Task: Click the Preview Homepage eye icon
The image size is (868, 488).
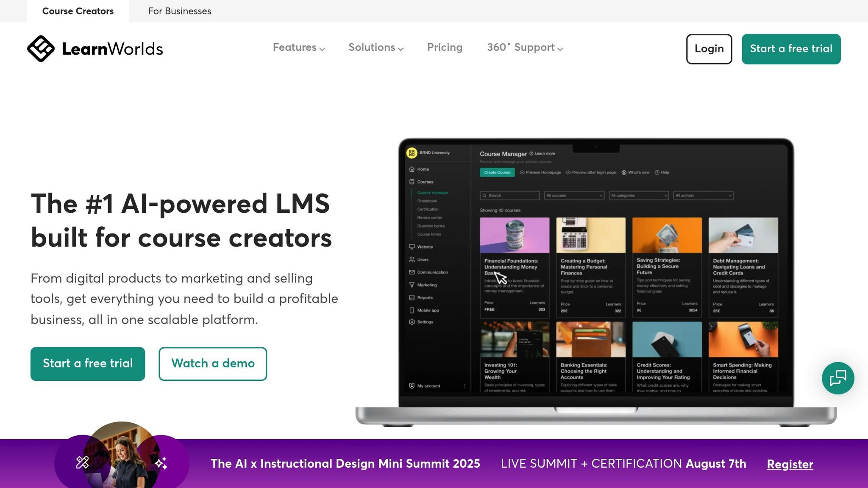Action: point(522,172)
